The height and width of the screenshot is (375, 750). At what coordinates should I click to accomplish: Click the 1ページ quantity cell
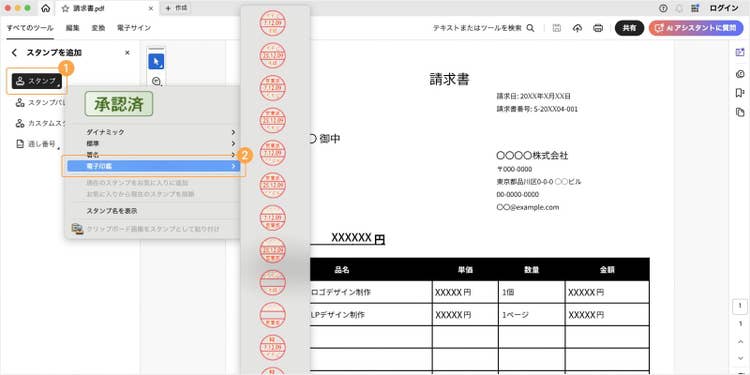click(516, 315)
